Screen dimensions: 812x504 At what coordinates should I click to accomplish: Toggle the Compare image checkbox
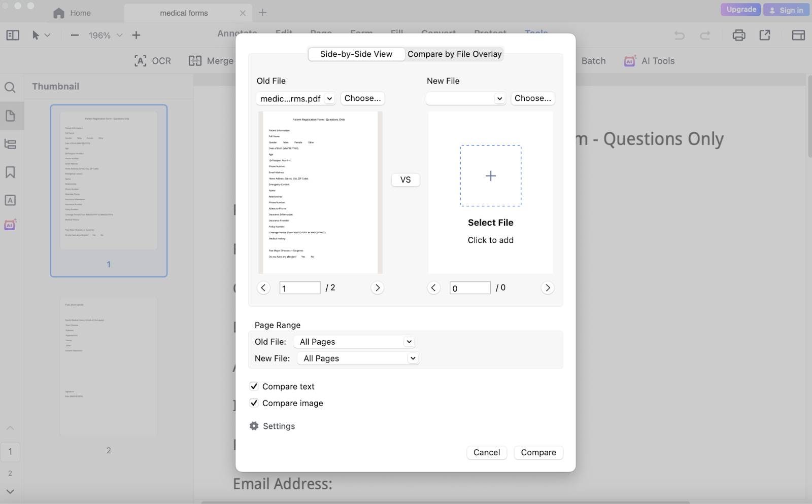254,403
